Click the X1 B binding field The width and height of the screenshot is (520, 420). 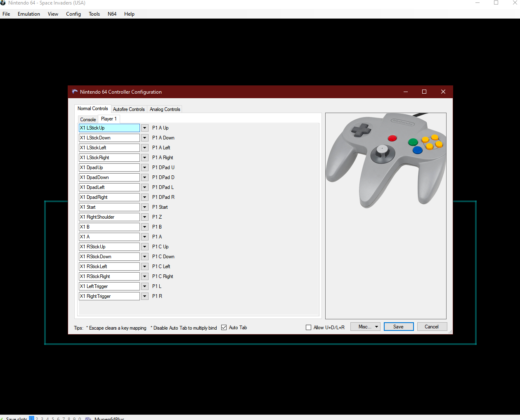(109, 227)
